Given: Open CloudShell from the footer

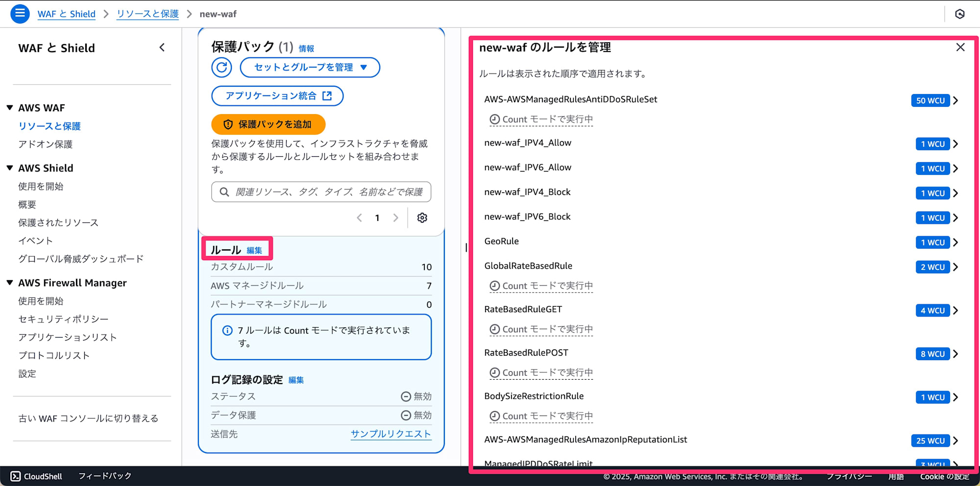Looking at the screenshot, I should coord(37,476).
